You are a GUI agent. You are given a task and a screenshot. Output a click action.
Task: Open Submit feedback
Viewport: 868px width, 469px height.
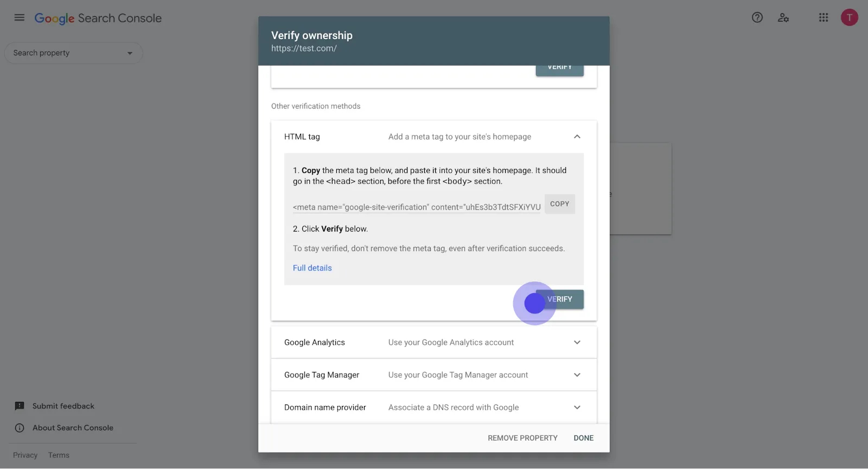point(63,406)
